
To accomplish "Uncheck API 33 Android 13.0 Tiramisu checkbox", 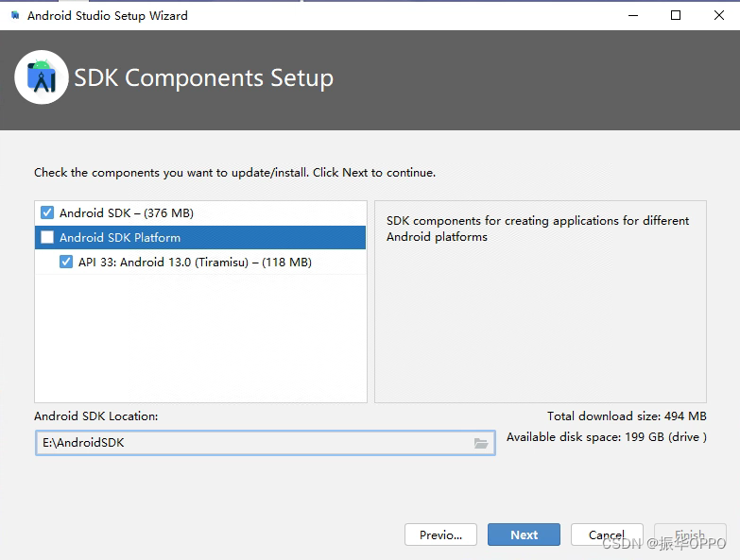I will [66, 262].
